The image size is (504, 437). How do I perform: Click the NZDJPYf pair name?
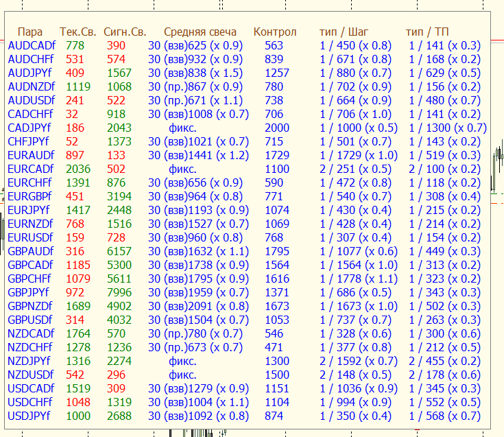(x=29, y=361)
